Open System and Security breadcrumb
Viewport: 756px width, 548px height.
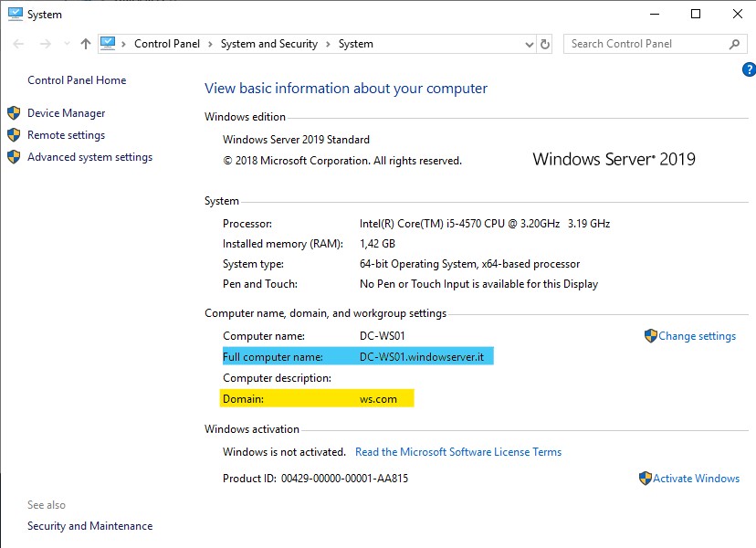click(269, 44)
